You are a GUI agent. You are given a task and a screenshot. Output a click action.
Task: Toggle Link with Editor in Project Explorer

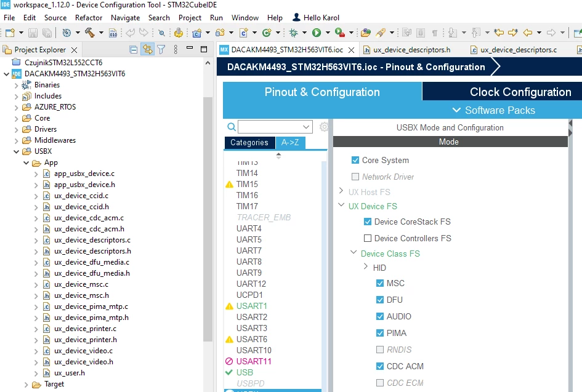[x=147, y=49]
